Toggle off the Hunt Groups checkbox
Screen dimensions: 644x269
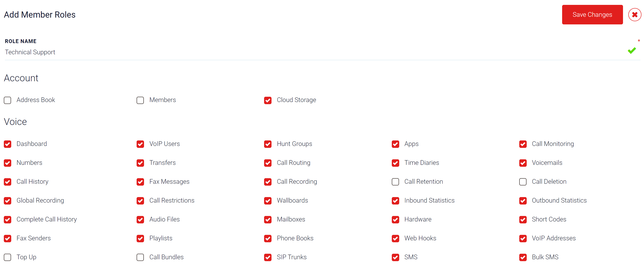click(268, 144)
